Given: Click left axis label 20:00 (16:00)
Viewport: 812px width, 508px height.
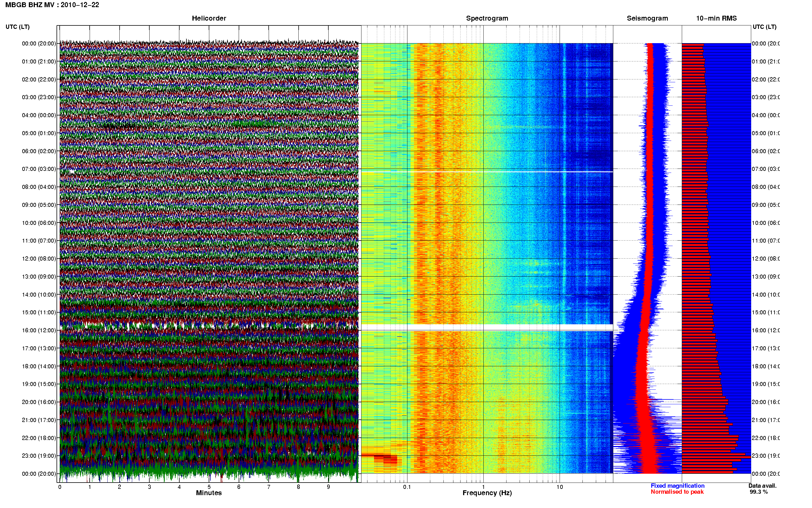Looking at the screenshot, I should tap(39, 402).
